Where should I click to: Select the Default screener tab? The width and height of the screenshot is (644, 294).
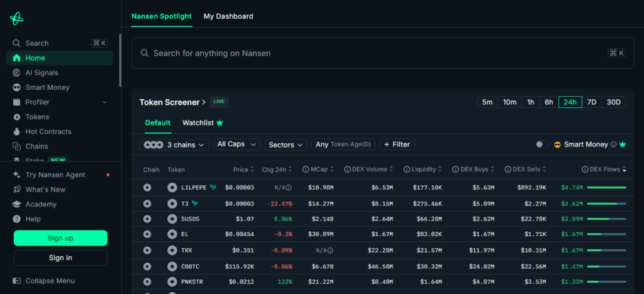click(158, 122)
